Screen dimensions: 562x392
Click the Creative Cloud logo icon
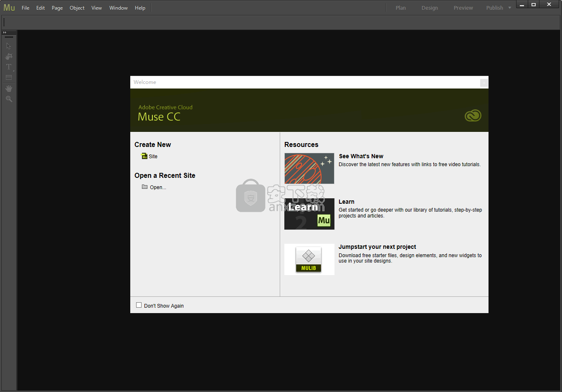coord(473,116)
